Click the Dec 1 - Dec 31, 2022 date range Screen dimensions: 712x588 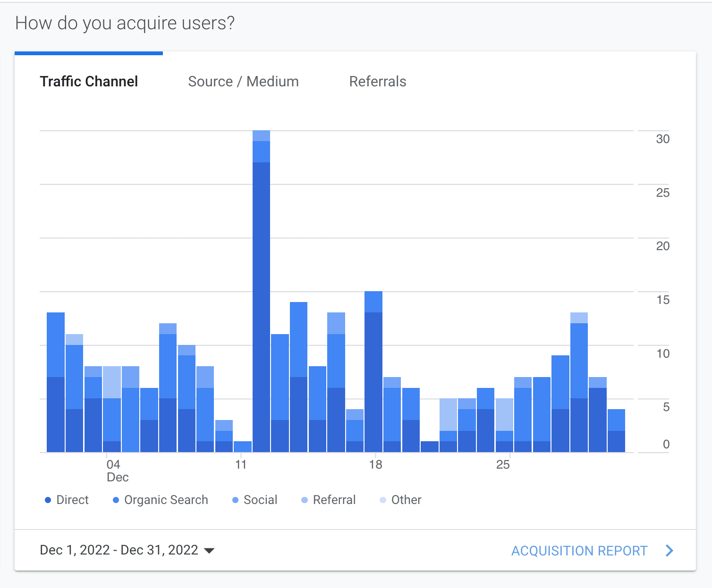119,550
